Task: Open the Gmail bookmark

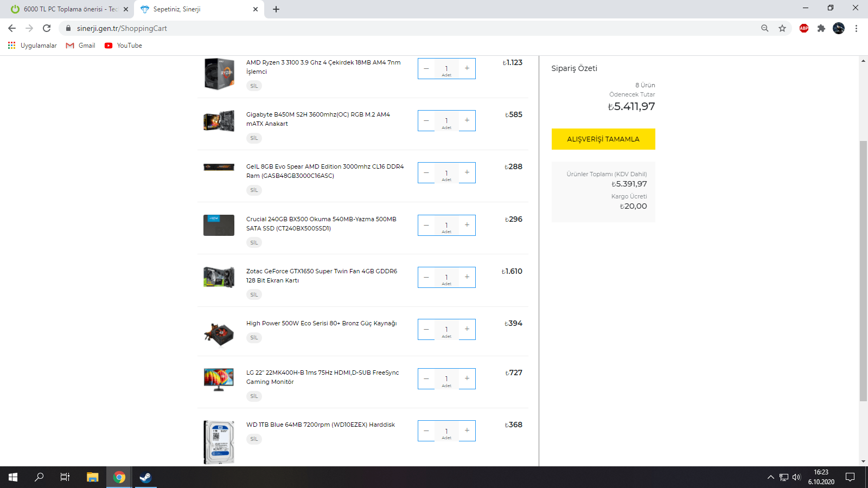Action: click(80, 46)
